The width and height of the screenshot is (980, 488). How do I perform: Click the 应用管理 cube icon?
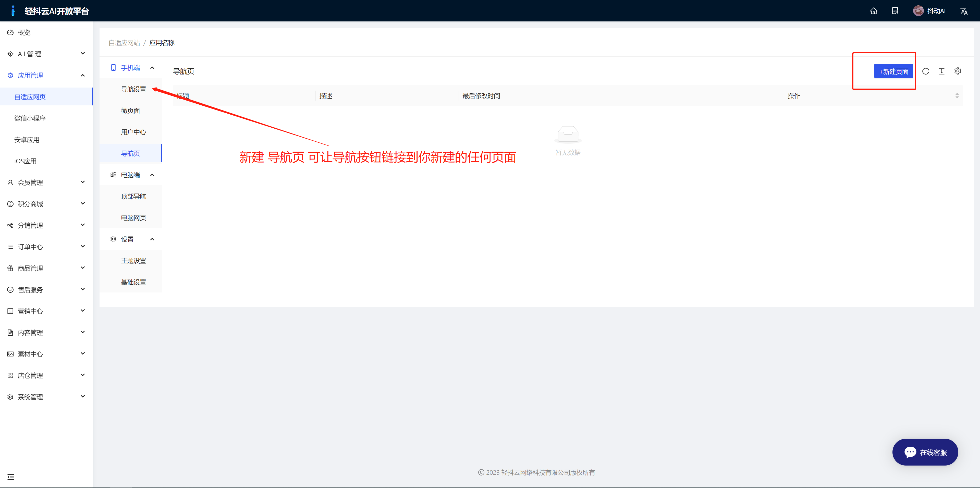pos(10,75)
